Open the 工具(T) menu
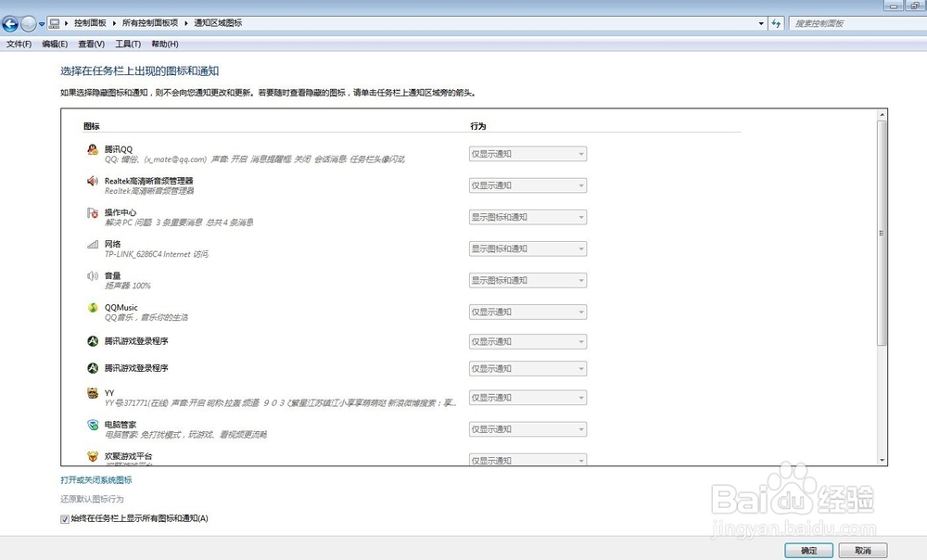Viewport: 927px width, 560px height. click(x=128, y=44)
